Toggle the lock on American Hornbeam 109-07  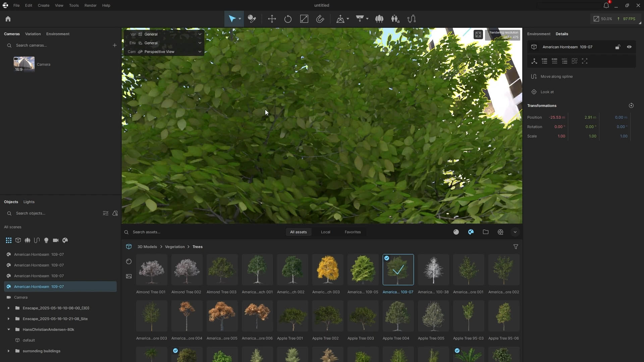(x=618, y=47)
